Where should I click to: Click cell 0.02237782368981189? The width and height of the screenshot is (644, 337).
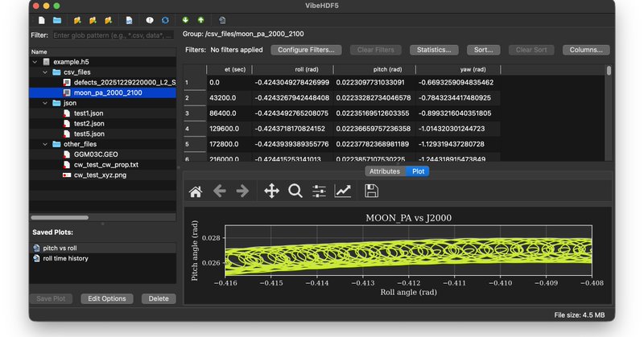374,144
